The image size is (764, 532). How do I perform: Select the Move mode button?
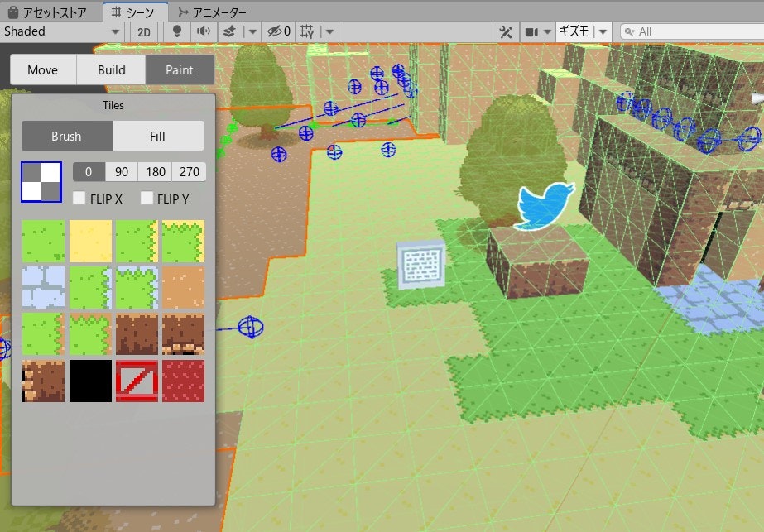tap(43, 69)
